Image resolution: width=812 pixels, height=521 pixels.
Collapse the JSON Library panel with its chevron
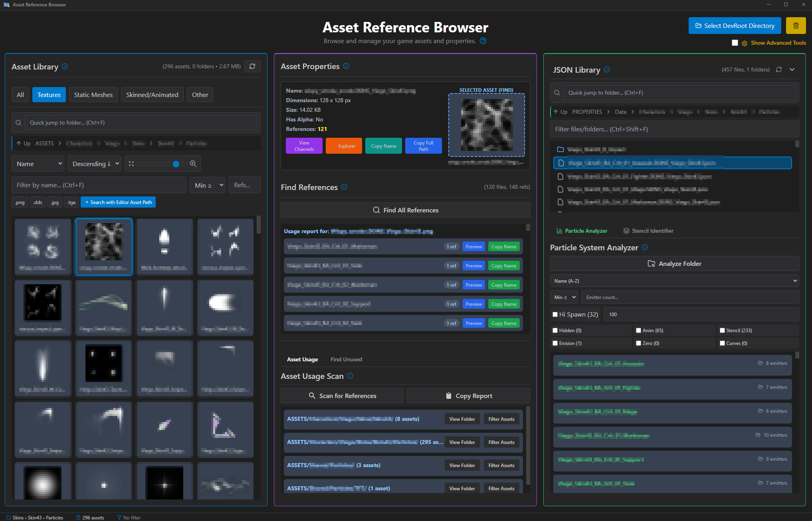pos(792,69)
